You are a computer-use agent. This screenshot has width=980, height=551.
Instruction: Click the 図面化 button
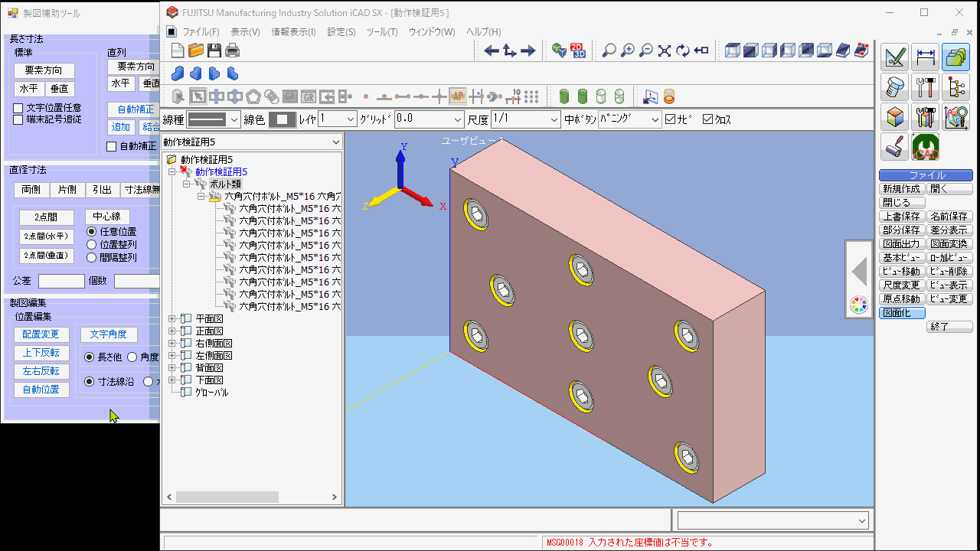902,313
